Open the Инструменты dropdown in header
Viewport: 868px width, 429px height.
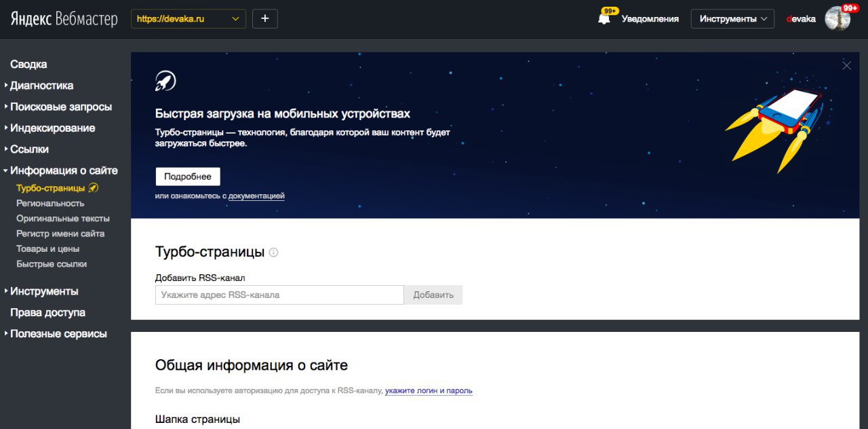pyautogui.click(x=732, y=19)
